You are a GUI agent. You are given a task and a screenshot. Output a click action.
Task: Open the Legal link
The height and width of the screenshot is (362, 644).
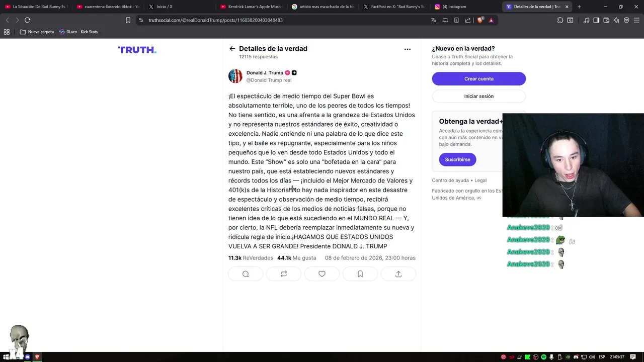[480, 180]
